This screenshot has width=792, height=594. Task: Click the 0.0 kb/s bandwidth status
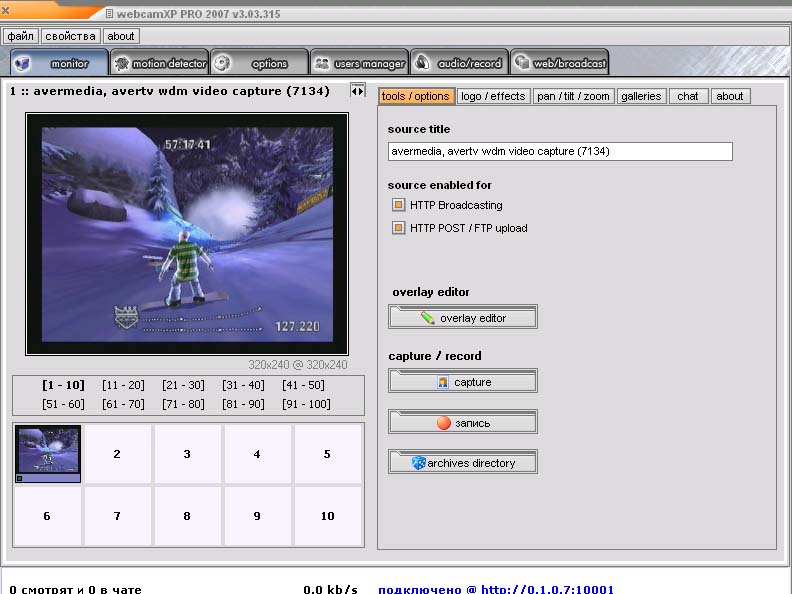point(330,589)
